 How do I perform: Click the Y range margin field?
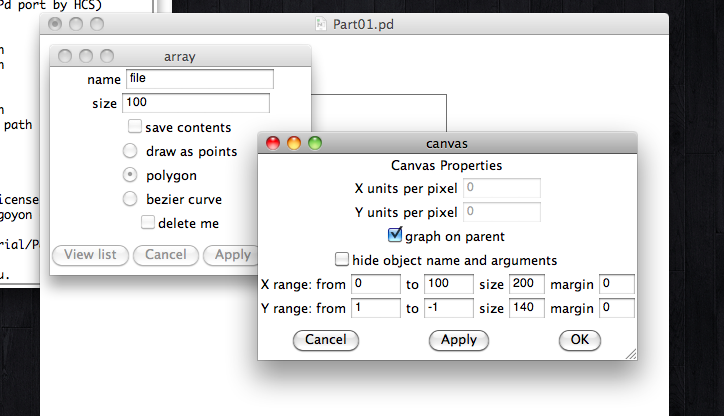coord(617,308)
